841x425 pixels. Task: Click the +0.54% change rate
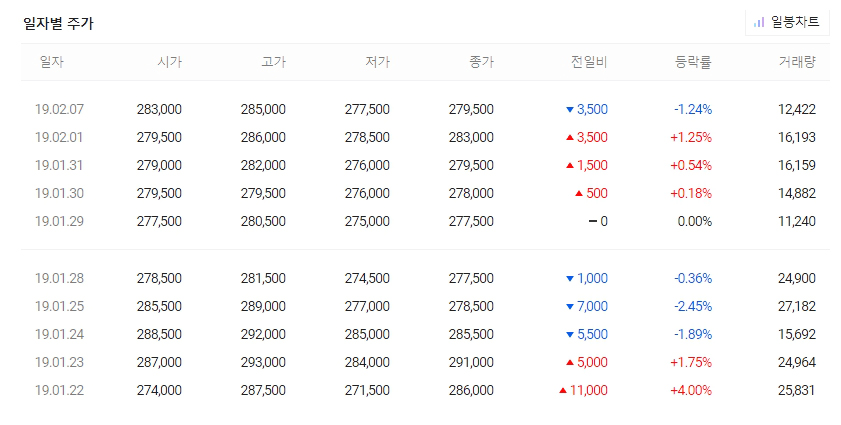point(691,165)
